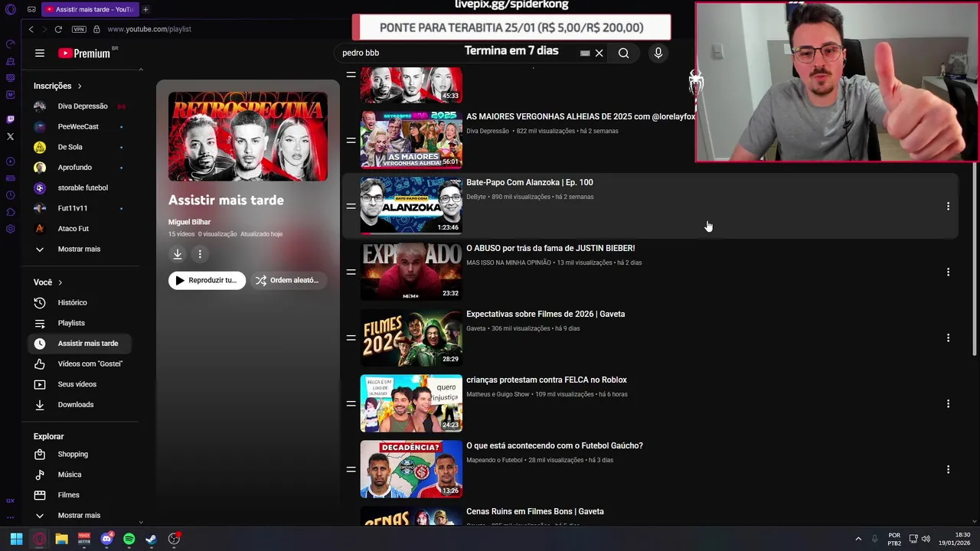The width and height of the screenshot is (980, 551).
Task: Click drag handle beside Bate-Papo Com Alanzoka
Action: 351,206
